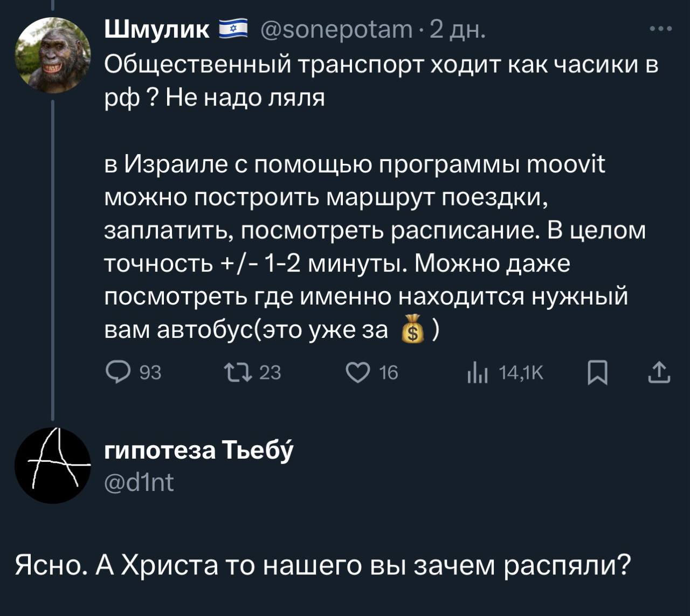Open the three-dot more options menu

(661, 30)
